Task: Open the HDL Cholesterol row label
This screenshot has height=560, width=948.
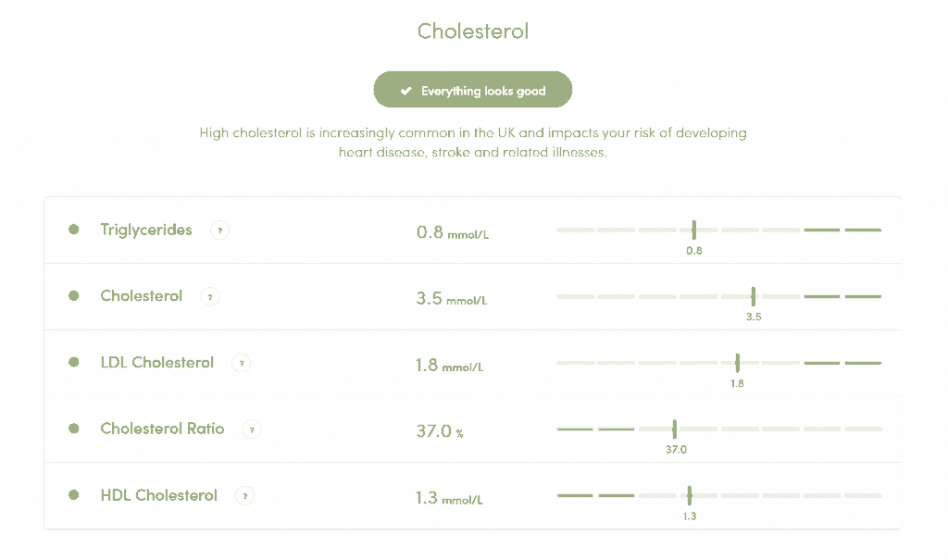Action: (x=158, y=495)
